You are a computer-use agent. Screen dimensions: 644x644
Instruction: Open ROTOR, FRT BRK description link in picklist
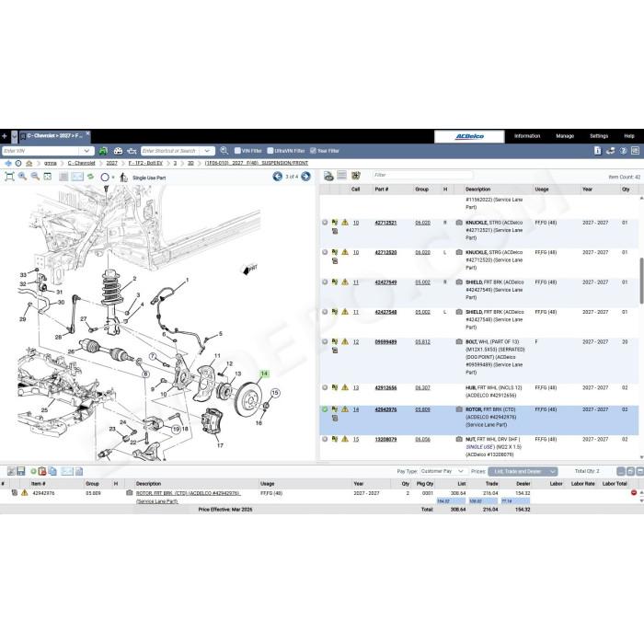(x=188, y=497)
